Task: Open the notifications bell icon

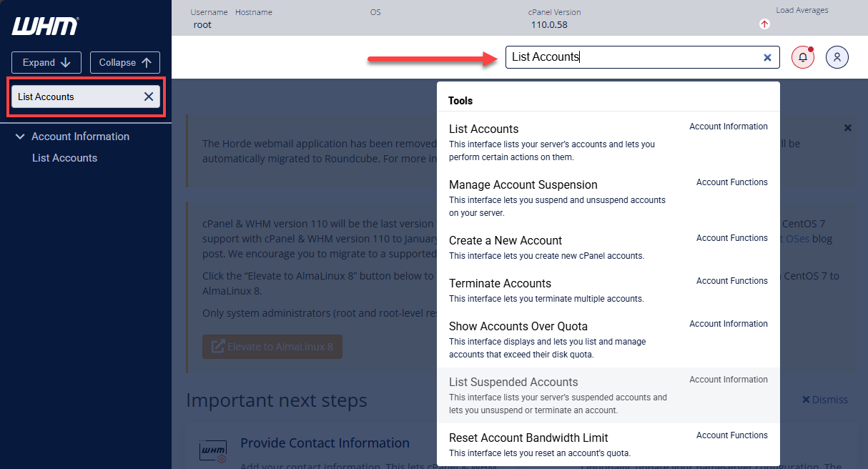Action: [x=802, y=57]
